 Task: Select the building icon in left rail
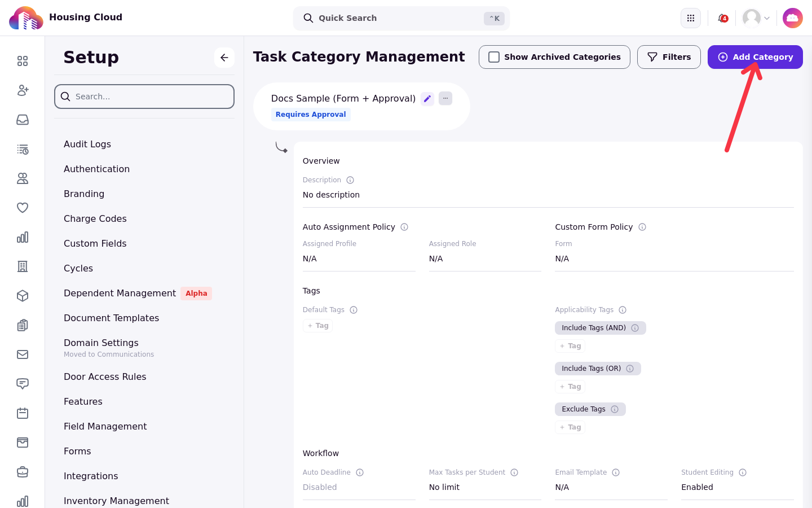(x=23, y=266)
